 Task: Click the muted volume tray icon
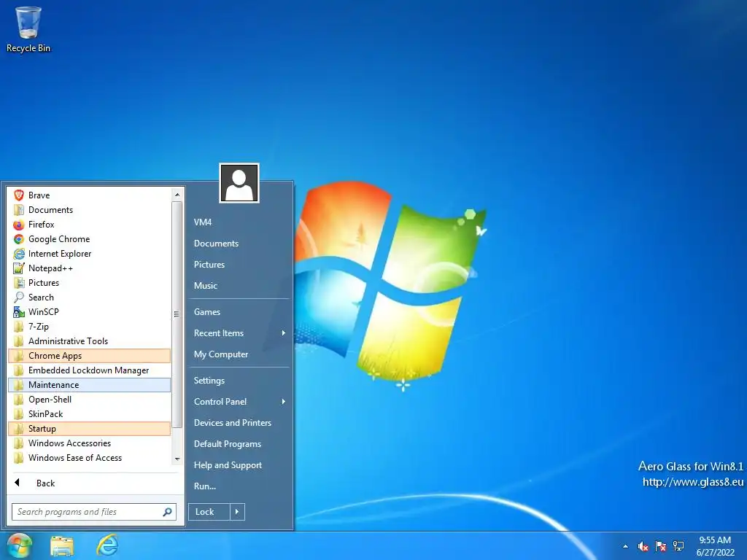tap(643, 546)
